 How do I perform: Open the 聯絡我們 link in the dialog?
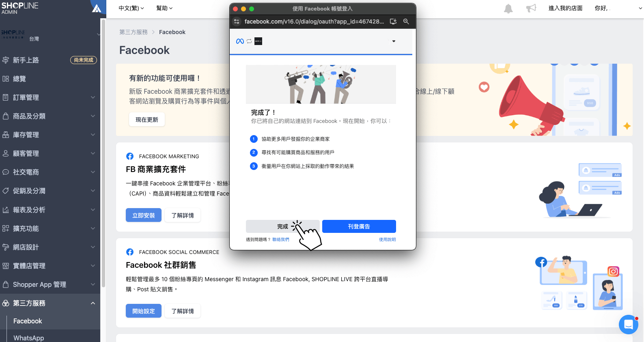coord(281,239)
